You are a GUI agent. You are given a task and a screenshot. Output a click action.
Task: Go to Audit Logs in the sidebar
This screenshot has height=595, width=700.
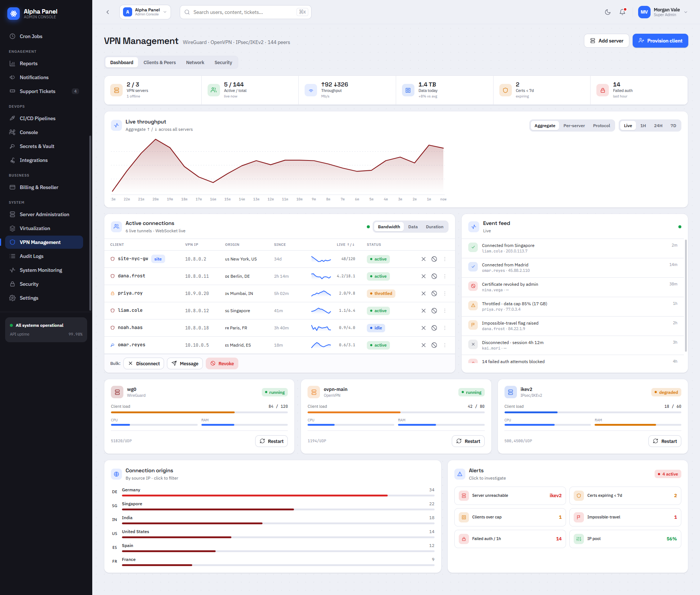[x=44, y=256]
